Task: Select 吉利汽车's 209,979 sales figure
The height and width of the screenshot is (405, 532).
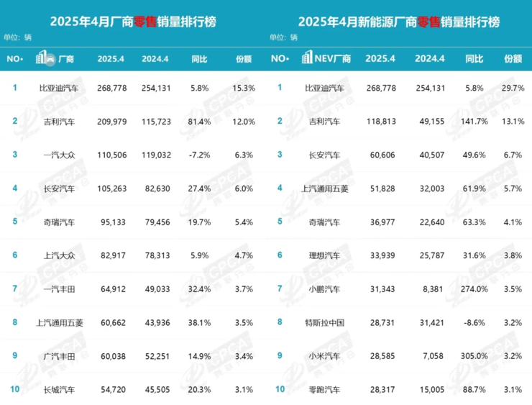Action: [x=112, y=122]
